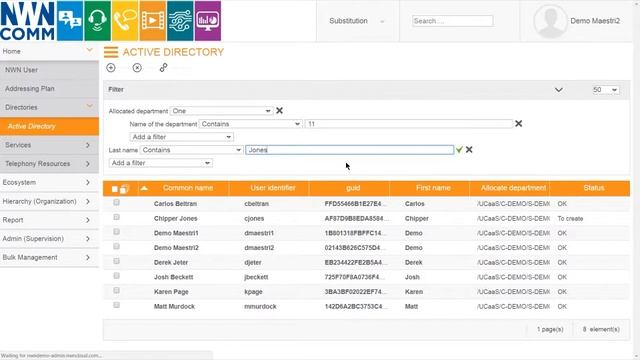The height and width of the screenshot is (360, 640).
Task: Confirm the Last name filter with green check
Action: coord(459,150)
